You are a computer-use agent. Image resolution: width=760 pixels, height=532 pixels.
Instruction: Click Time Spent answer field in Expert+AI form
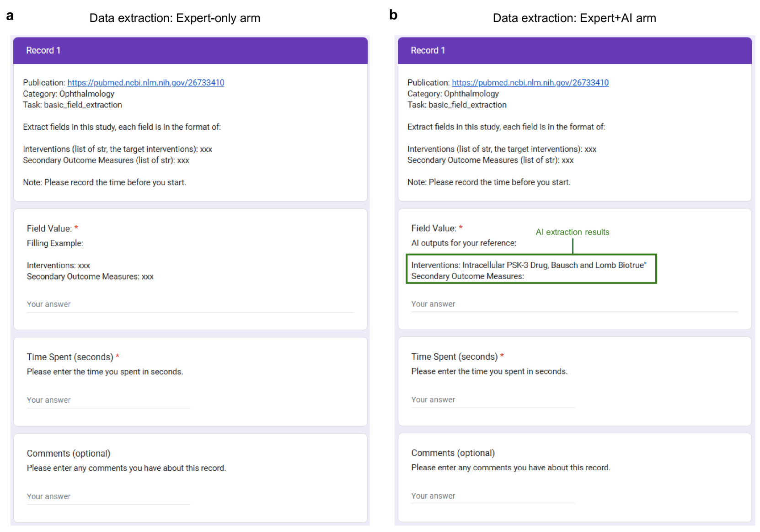click(x=492, y=400)
